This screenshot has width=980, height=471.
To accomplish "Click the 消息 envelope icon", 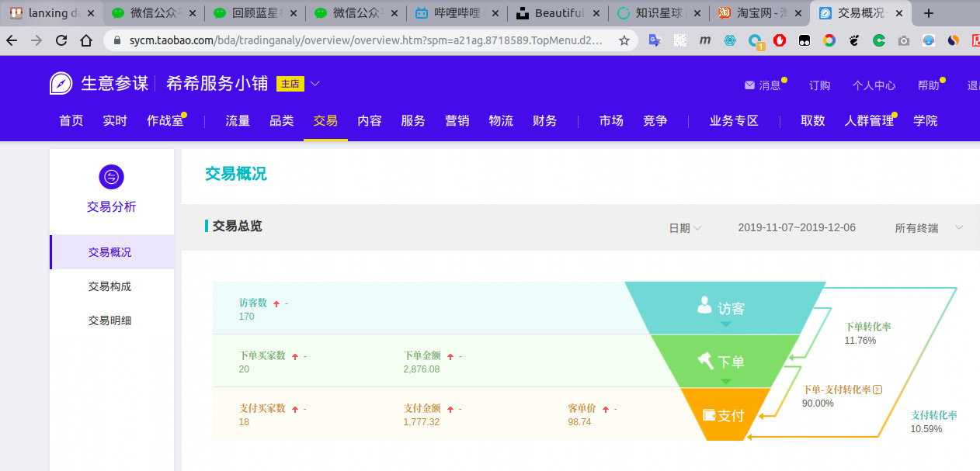I will tap(749, 85).
